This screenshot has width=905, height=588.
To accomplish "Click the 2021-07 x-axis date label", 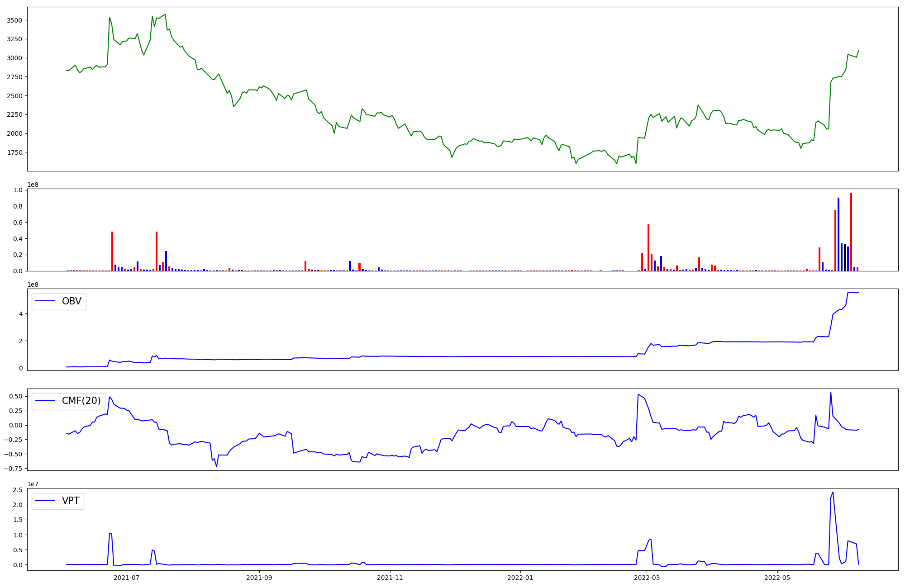I will tap(127, 578).
